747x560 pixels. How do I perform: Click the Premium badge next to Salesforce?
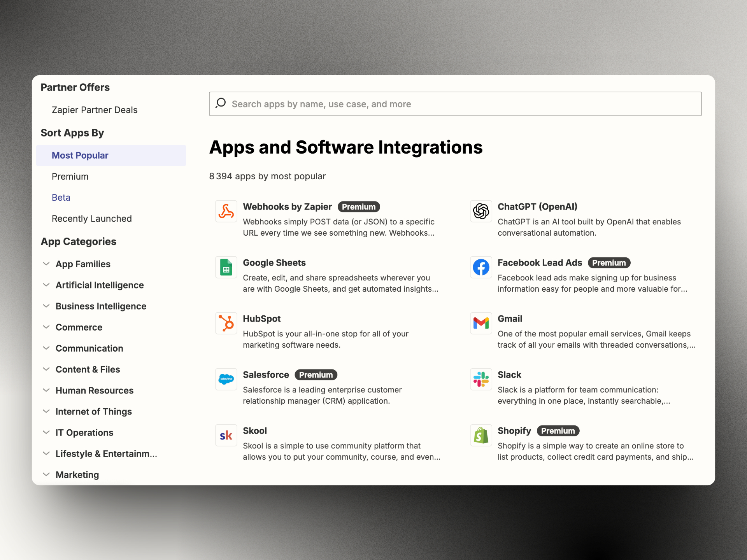point(316,374)
